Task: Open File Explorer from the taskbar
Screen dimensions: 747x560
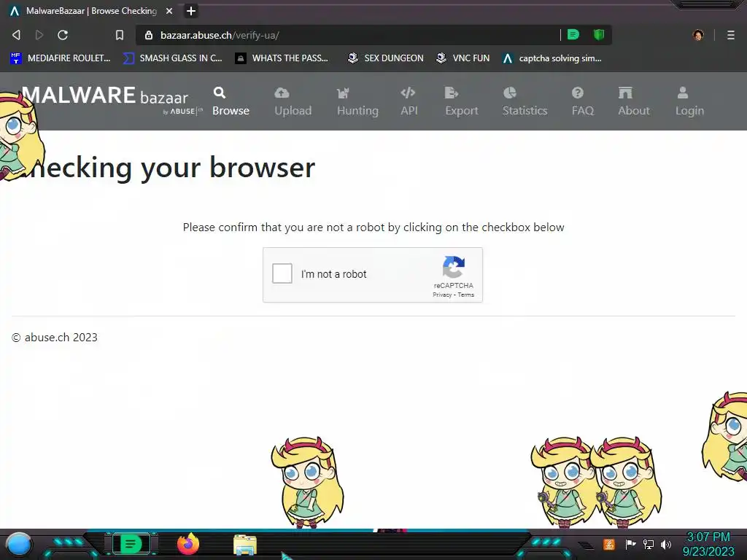Action: coord(245,545)
